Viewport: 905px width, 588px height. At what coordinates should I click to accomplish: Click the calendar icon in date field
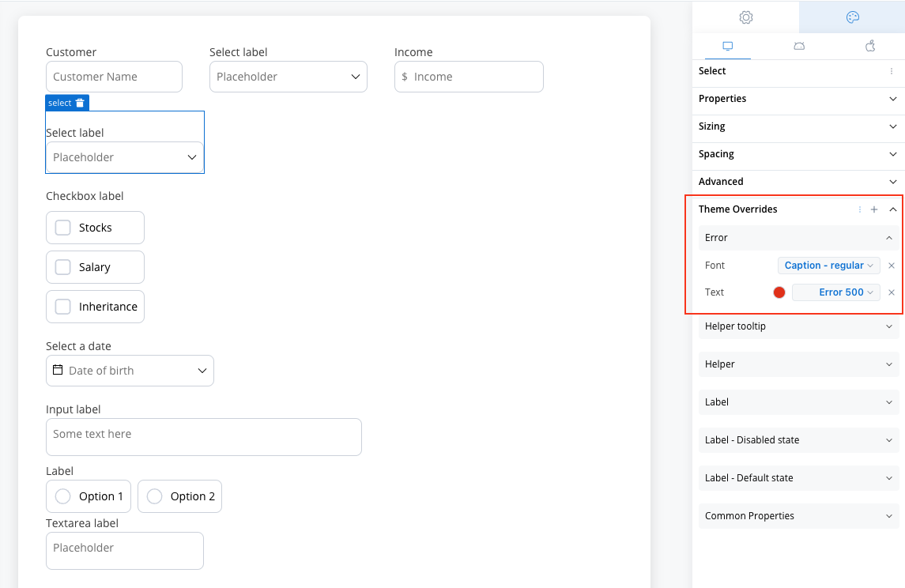pos(58,370)
